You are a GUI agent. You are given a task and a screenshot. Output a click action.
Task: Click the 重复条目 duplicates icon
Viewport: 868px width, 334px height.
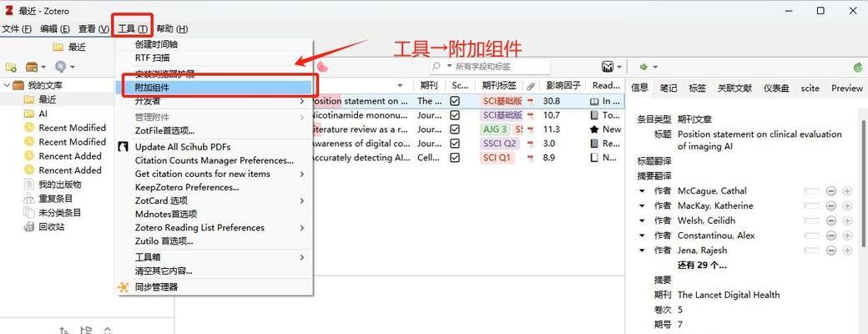[28, 198]
